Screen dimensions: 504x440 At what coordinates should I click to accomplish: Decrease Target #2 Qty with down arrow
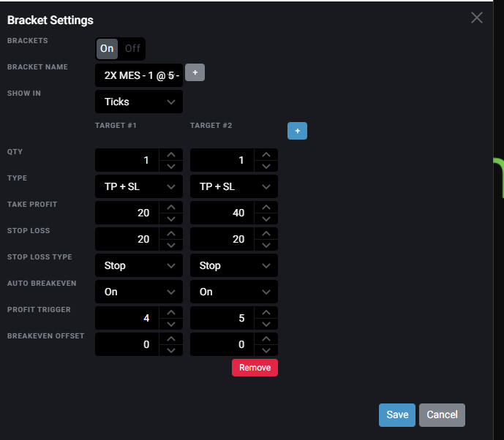tap(266, 166)
